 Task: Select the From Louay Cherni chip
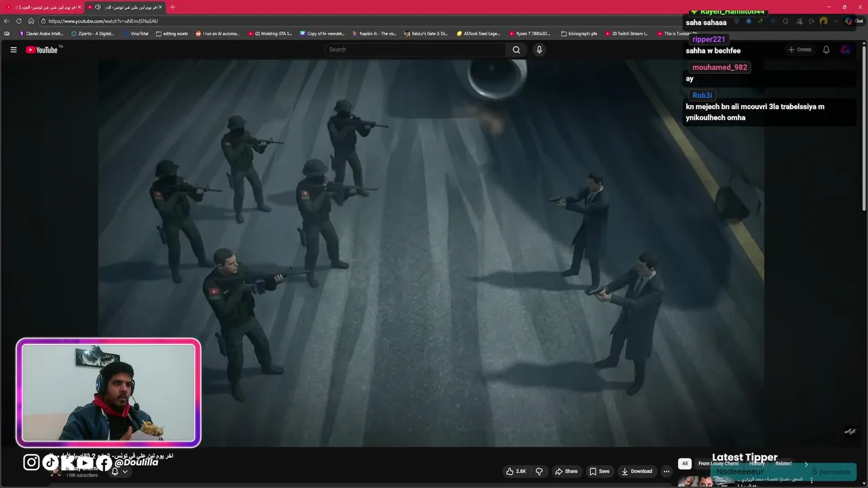pos(718,464)
